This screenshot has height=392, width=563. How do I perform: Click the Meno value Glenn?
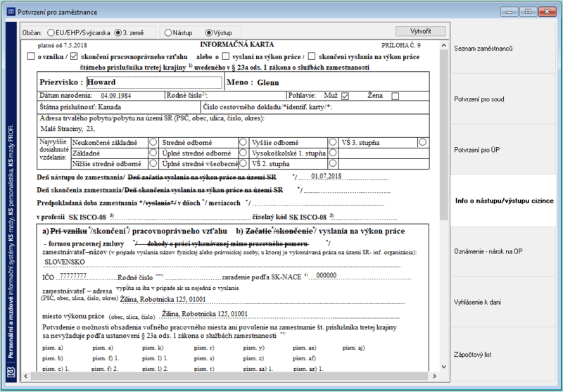tap(268, 82)
